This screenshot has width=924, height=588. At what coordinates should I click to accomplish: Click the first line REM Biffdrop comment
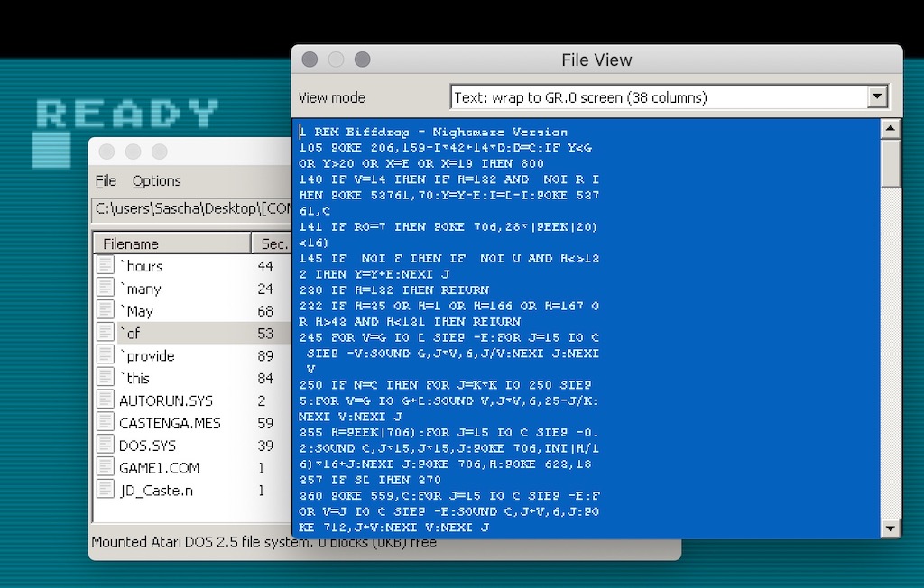[x=434, y=132]
